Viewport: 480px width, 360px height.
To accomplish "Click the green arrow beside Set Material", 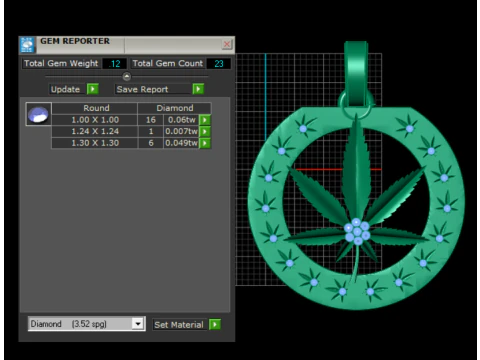I will coord(215,324).
